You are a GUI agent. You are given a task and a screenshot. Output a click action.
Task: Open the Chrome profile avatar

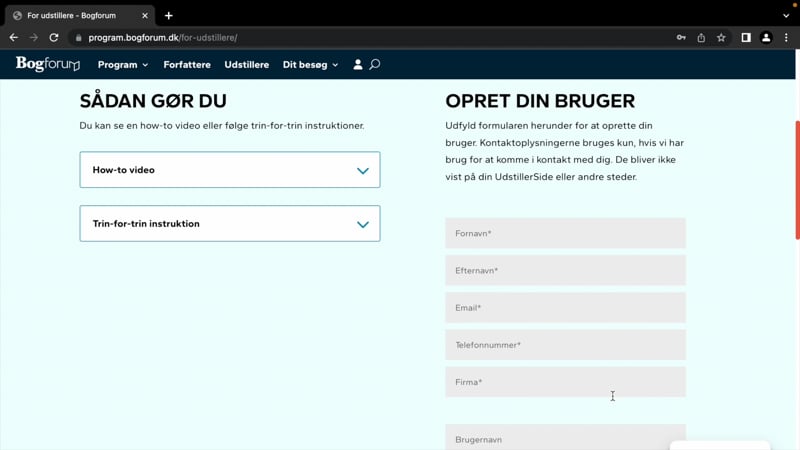point(766,38)
